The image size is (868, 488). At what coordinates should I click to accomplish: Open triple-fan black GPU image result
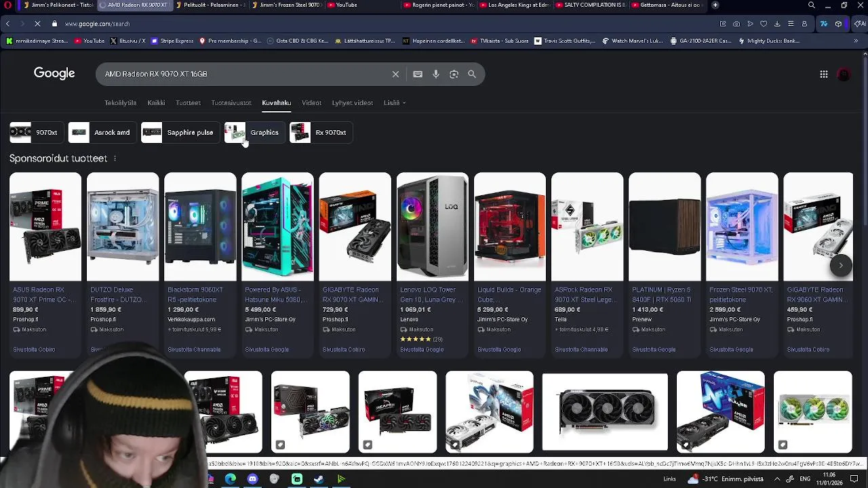[605, 411]
